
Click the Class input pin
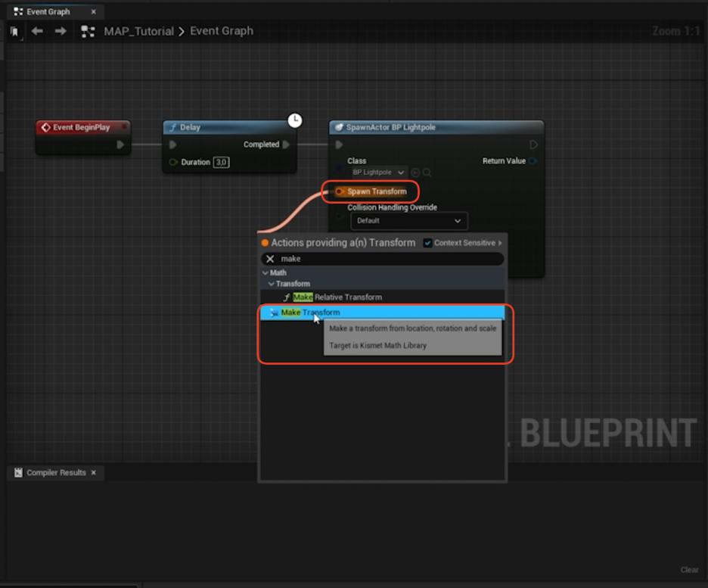tap(340, 169)
